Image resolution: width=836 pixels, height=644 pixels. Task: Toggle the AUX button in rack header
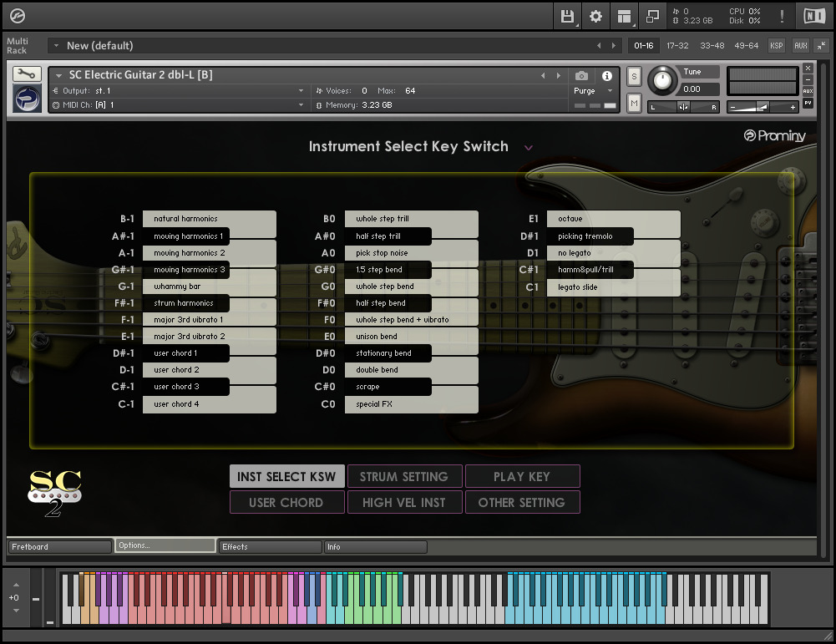[801, 46]
